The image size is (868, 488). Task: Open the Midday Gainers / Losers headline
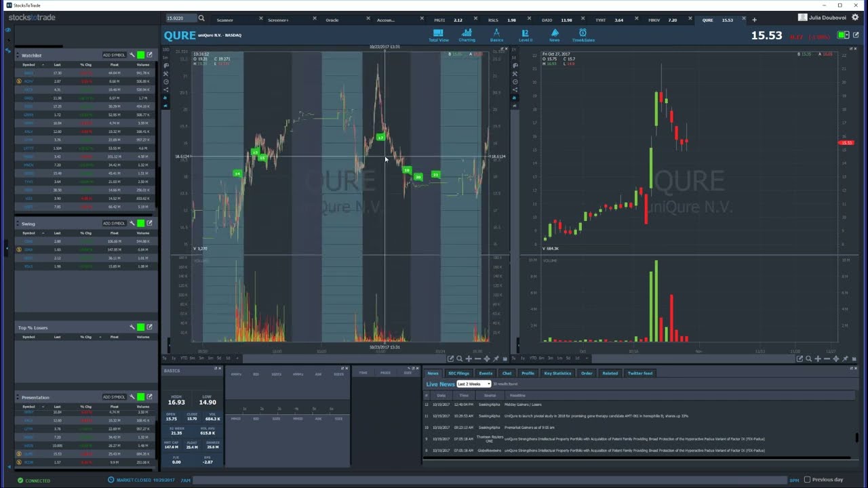pos(523,405)
